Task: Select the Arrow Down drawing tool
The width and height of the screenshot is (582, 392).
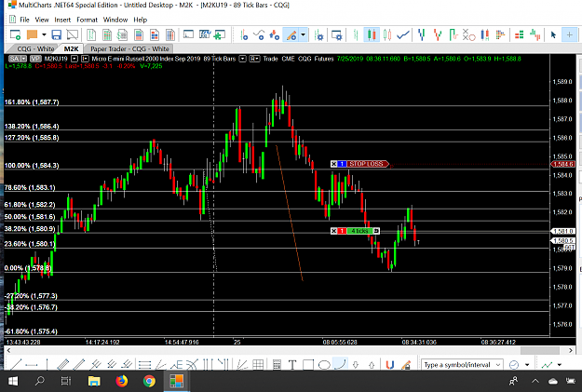Action: coord(355,365)
